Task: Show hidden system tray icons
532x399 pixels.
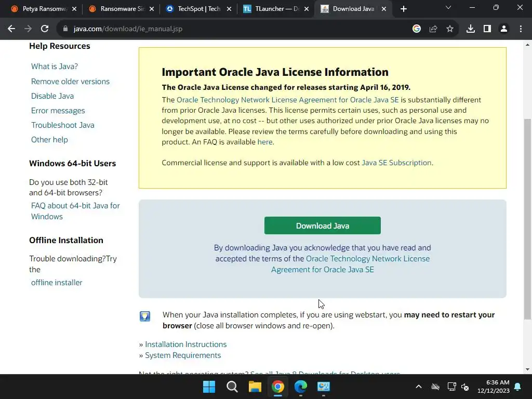Action: point(419,387)
